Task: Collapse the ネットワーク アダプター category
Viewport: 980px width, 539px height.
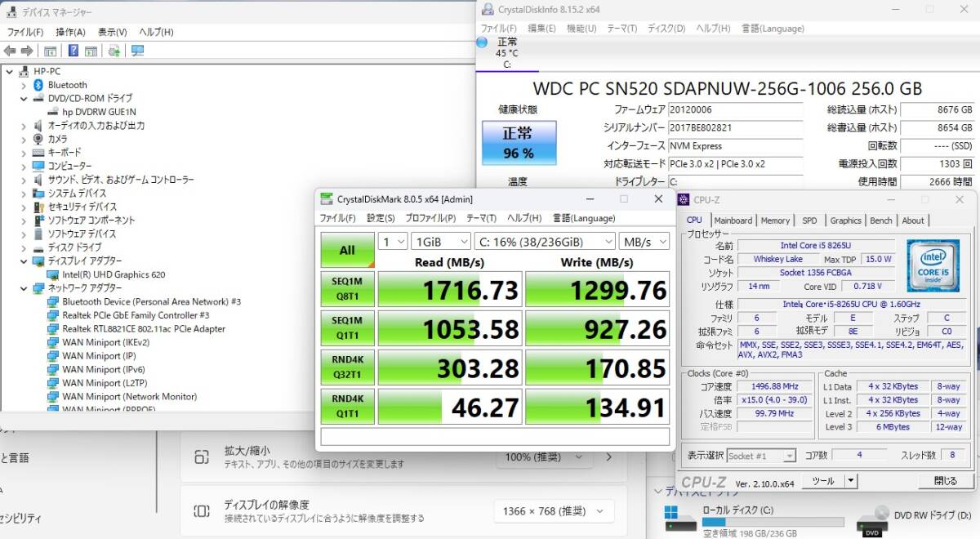Action: pos(23,288)
